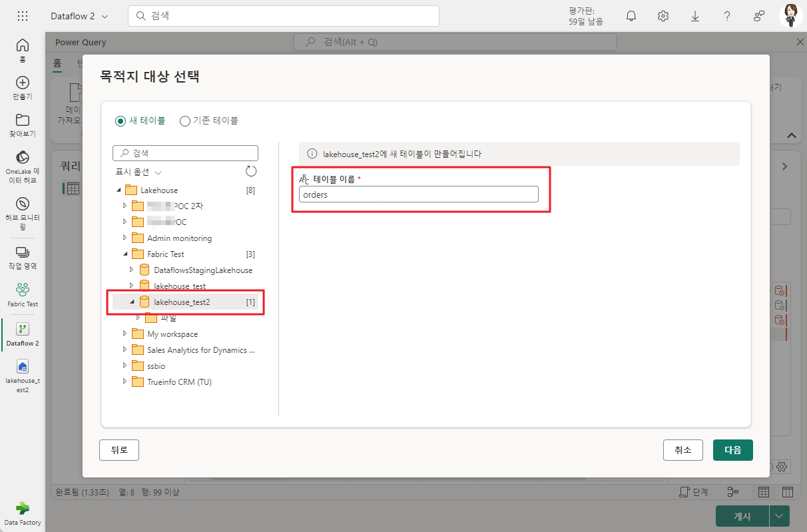Click the table name field containing orders
This screenshot has height=532, width=807.
[418, 194]
